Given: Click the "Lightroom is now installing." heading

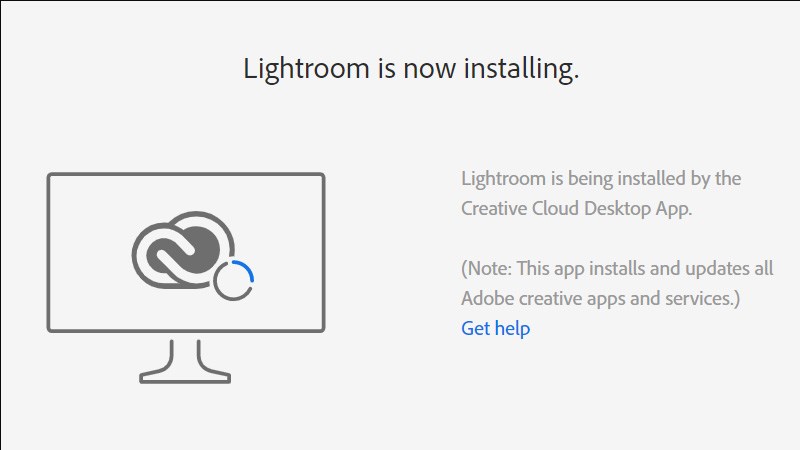Looking at the screenshot, I should [x=411, y=69].
